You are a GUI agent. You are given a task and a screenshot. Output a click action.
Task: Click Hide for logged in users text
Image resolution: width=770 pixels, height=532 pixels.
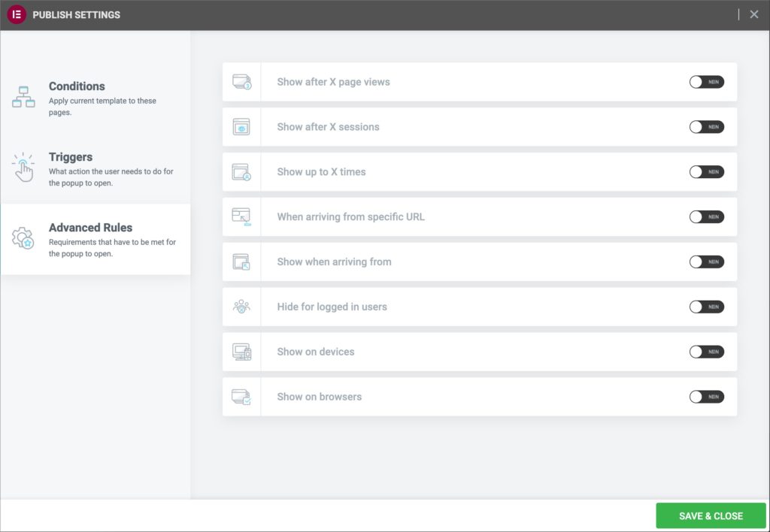tap(332, 307)
